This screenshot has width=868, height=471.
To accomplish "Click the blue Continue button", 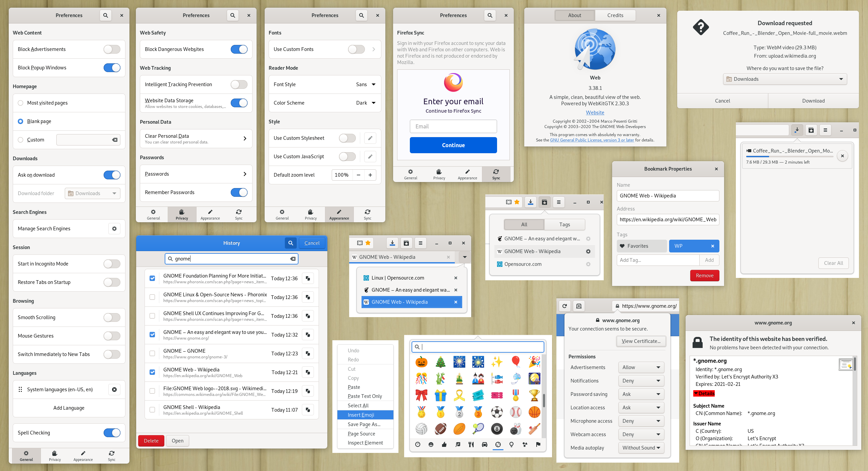I will pos(453,145).
